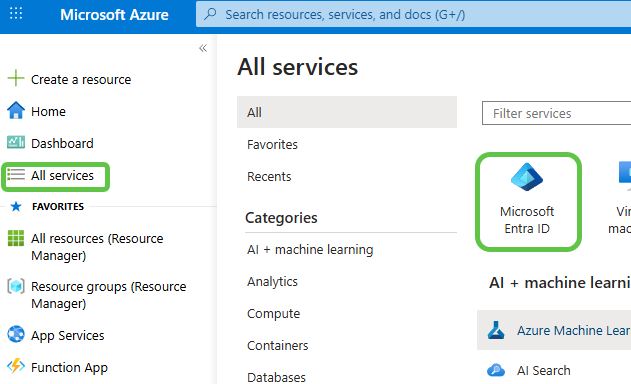Click the green plus Create a resource icon
631x384 pixels.
tap(16, 78)
